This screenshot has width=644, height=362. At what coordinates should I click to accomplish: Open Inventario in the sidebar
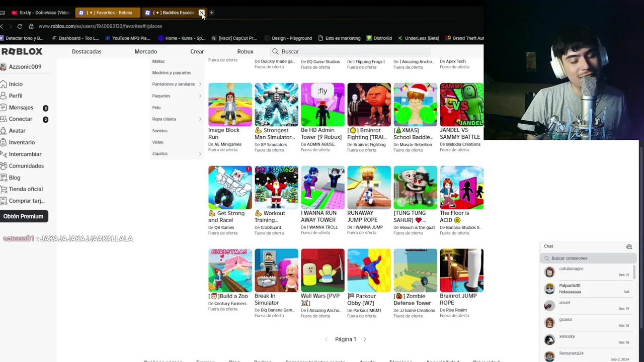coord(22,142)
